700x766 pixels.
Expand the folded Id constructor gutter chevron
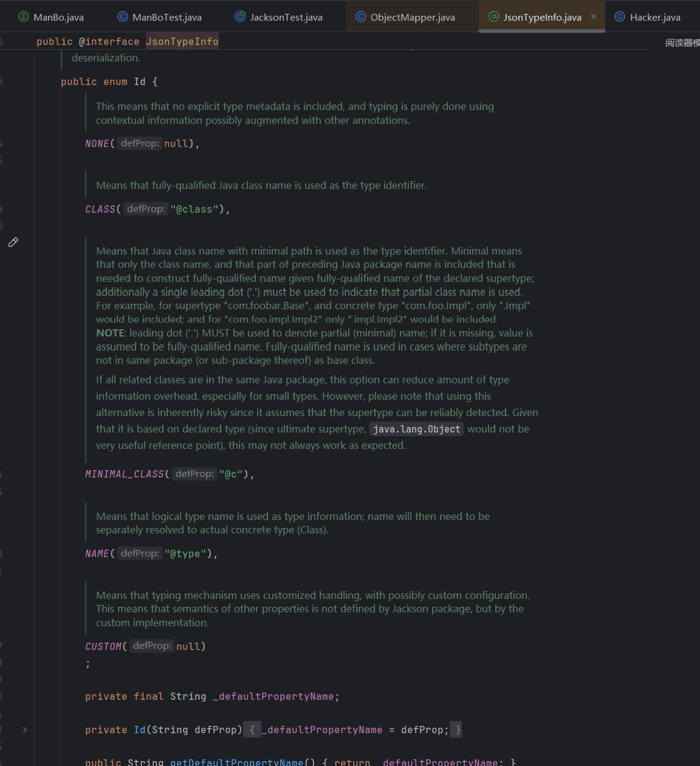[x=25, y=730]
